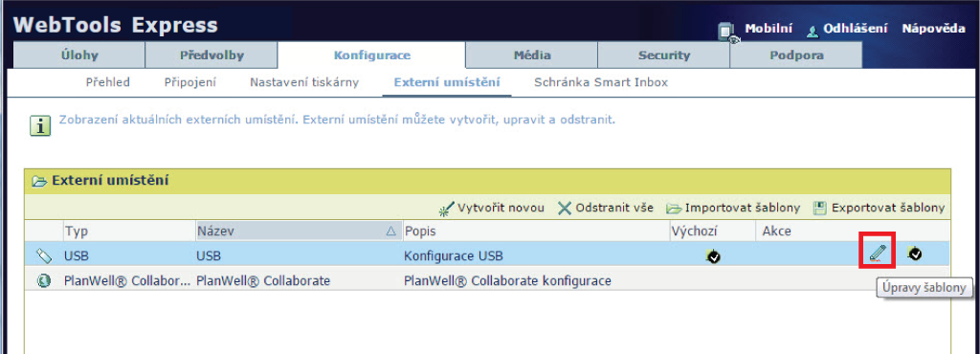This screenshot has height=354, width=980.
Task: Toggle the default checkmark in Výchozí column
Action: tap(712, 256)
